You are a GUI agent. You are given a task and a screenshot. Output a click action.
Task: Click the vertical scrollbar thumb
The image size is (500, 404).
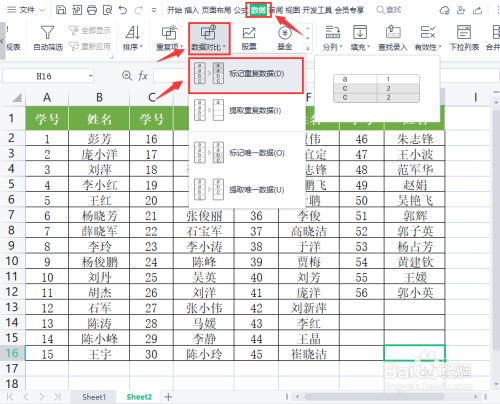click(496, 230)
